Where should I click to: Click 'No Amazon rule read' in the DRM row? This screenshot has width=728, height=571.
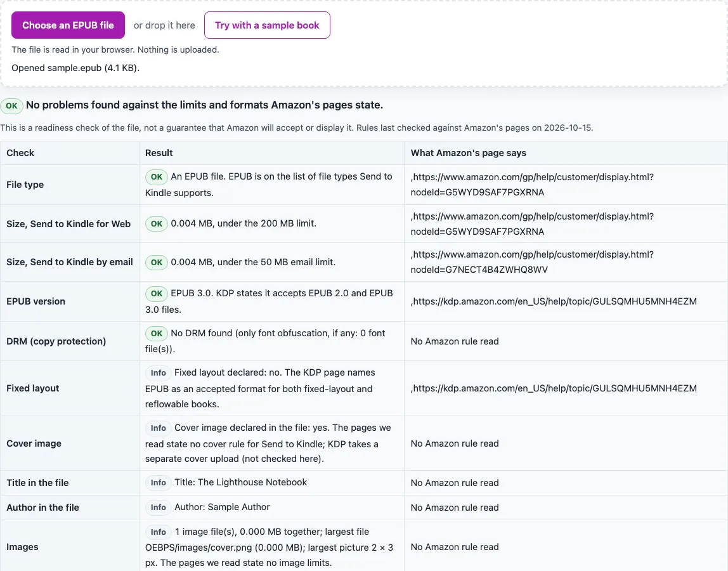point(455,341)
